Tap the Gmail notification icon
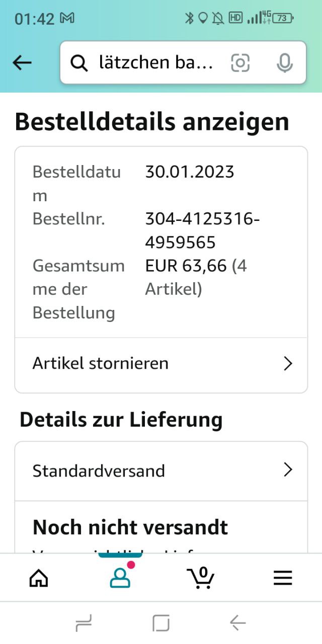Screen dimensions: 322x644 pos(67,19)
